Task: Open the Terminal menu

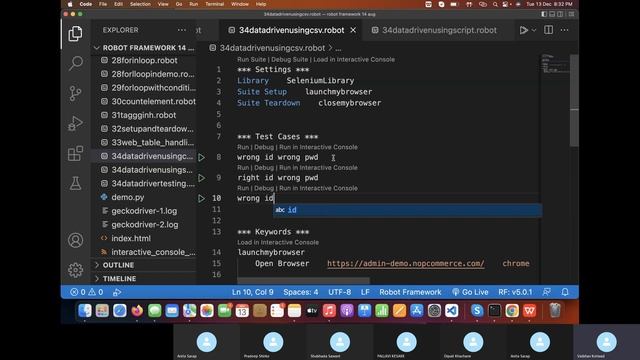Action: [214, 4]
